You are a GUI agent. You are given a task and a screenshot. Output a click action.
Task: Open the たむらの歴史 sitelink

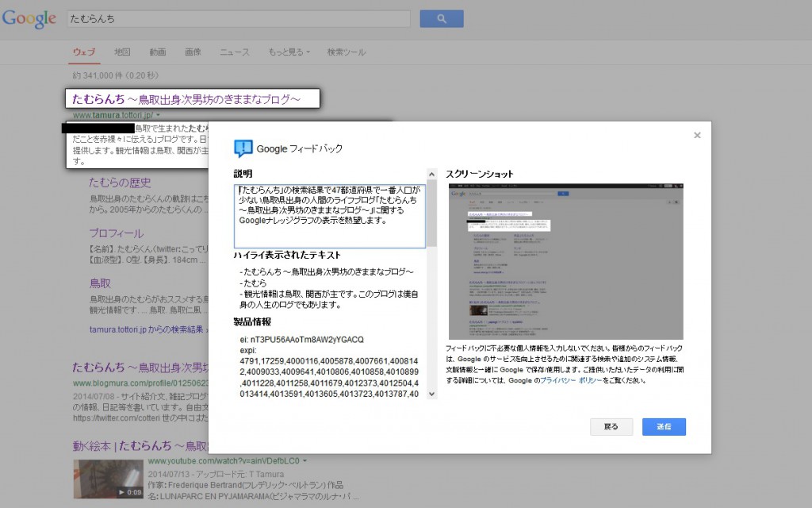[120, 183]
